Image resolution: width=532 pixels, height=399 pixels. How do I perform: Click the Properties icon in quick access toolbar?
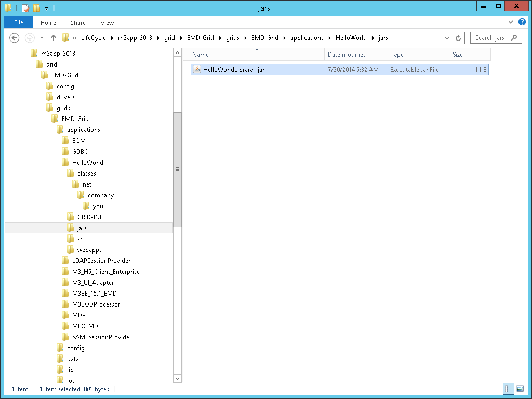(25, 8)
